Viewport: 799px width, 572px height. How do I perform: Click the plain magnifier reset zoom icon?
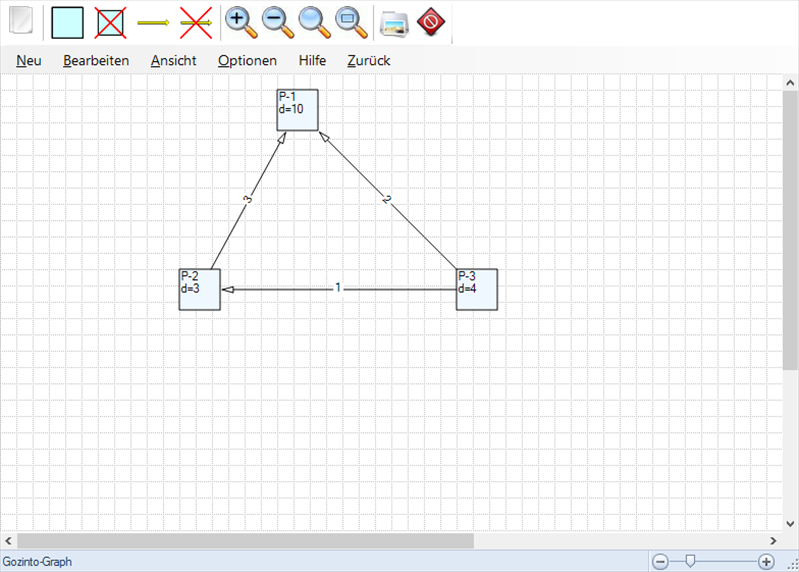pyautogui.click(x=314, y=21)
